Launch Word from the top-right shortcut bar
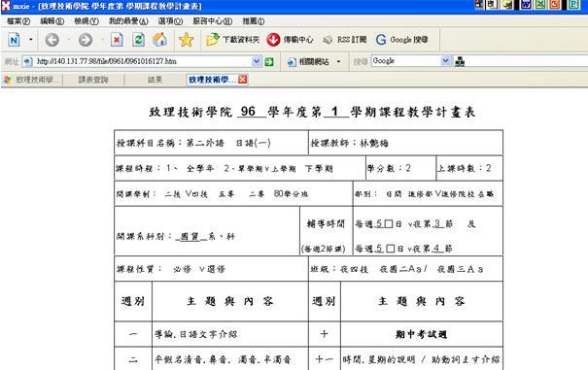 [x=527, y=5]
